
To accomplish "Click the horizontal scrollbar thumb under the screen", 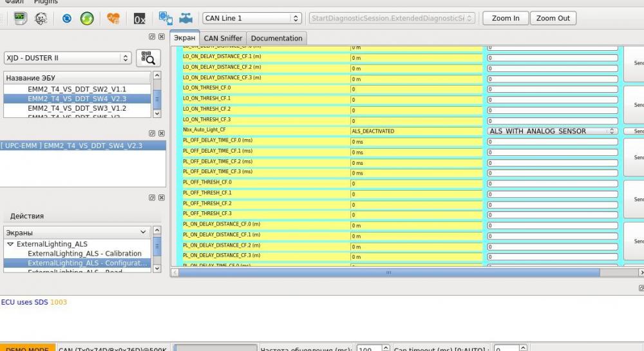I will point(390,272).
